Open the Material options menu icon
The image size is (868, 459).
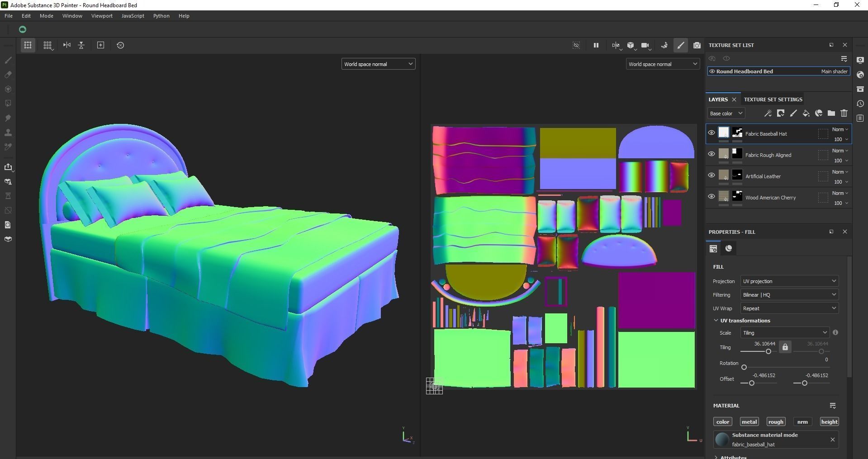tap(833, 406)
